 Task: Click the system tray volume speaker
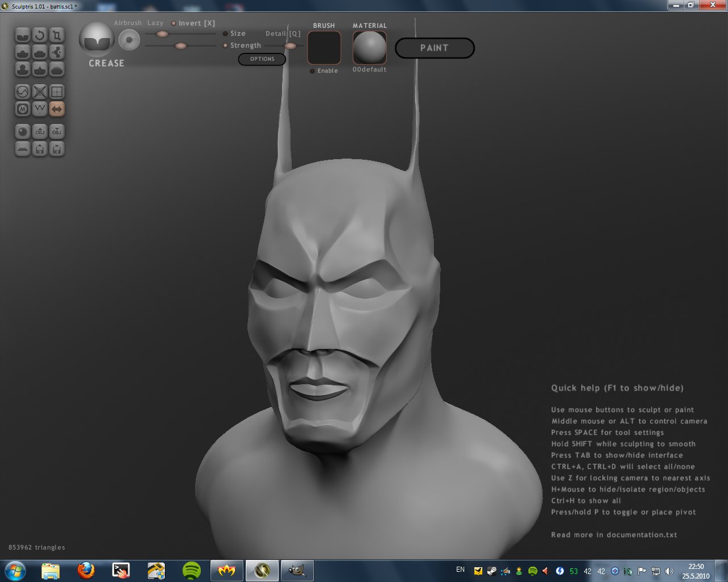669,571
